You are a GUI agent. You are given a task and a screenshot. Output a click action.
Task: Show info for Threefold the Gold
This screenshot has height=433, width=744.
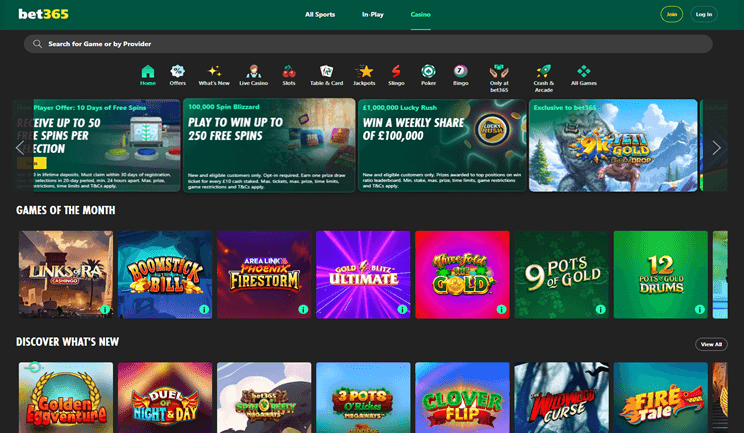coord(502,309)
